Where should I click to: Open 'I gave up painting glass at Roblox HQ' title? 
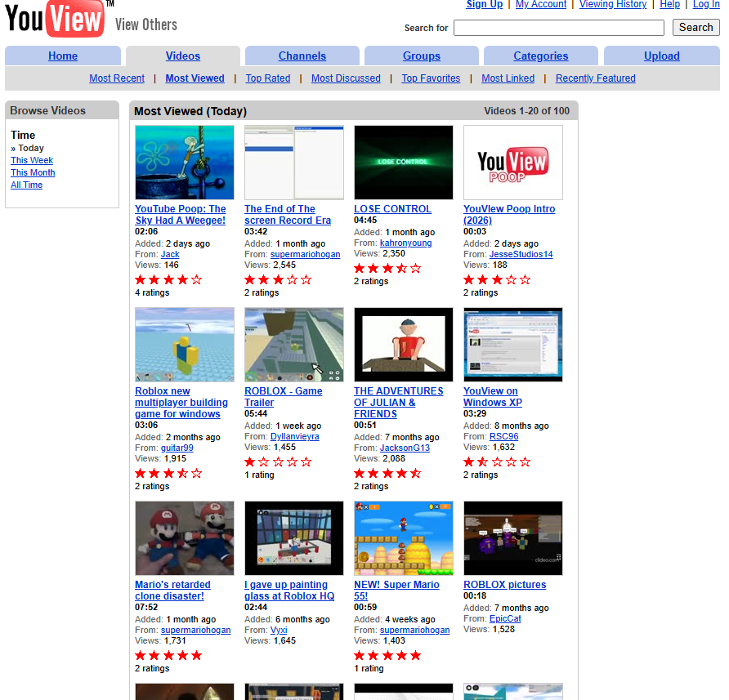coord(289,591)
